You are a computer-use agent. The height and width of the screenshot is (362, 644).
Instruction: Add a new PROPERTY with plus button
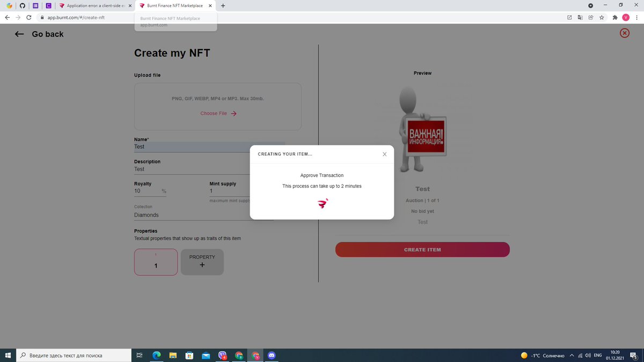pos(202,262)
